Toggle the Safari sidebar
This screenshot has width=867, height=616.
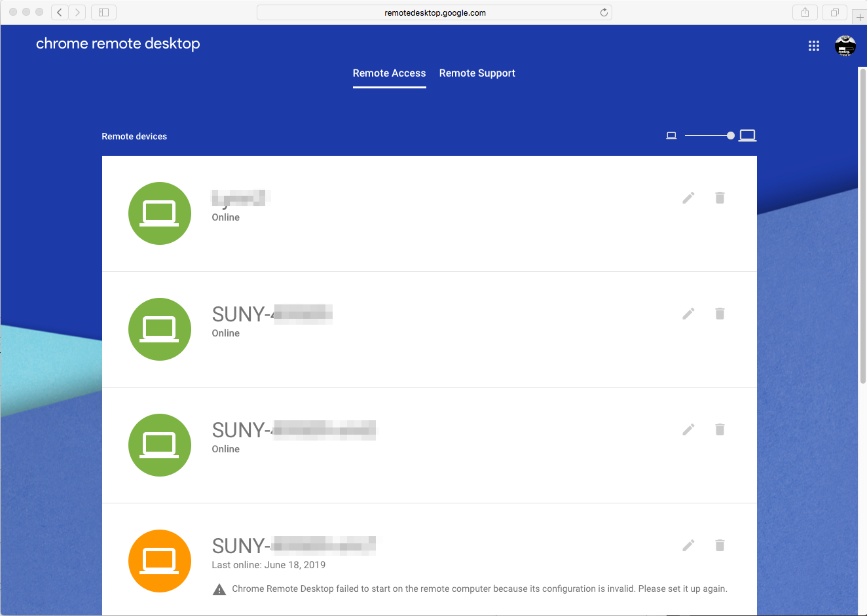coord(103,12)
